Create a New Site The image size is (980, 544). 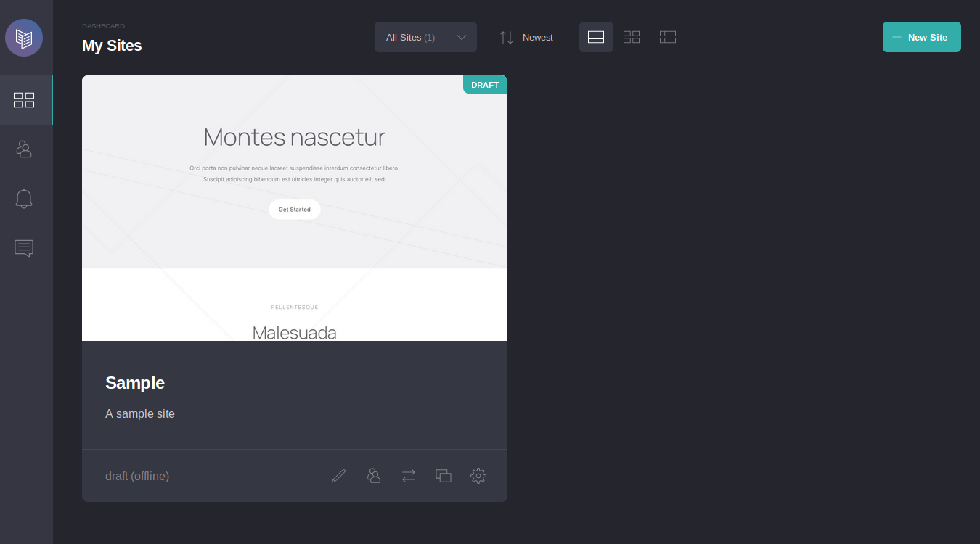pyautogui.click(x=922, y=37)
